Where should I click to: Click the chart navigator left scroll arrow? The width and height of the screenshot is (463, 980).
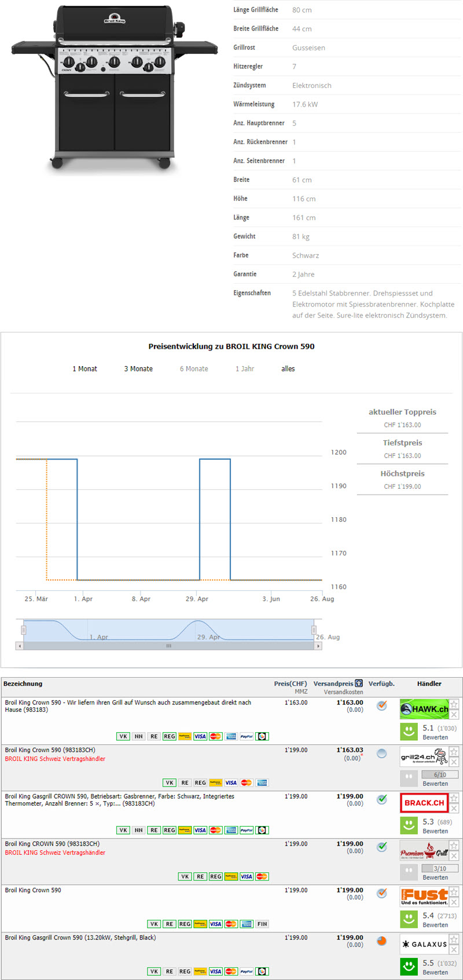(x=20, y=645)
